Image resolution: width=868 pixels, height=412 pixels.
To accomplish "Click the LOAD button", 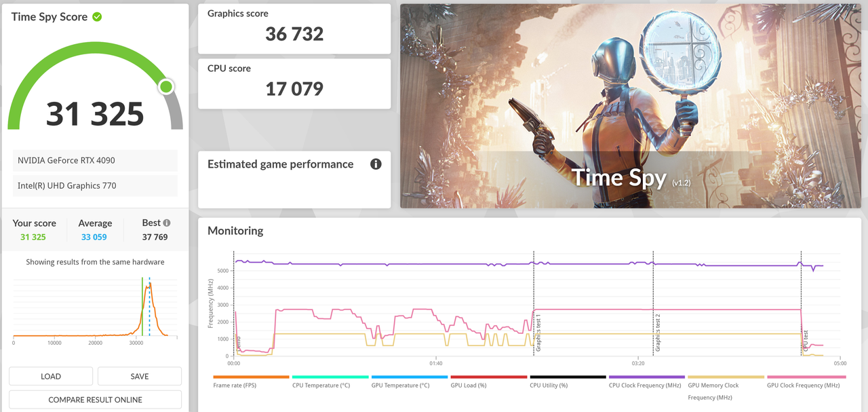I will tap(51, 376).
